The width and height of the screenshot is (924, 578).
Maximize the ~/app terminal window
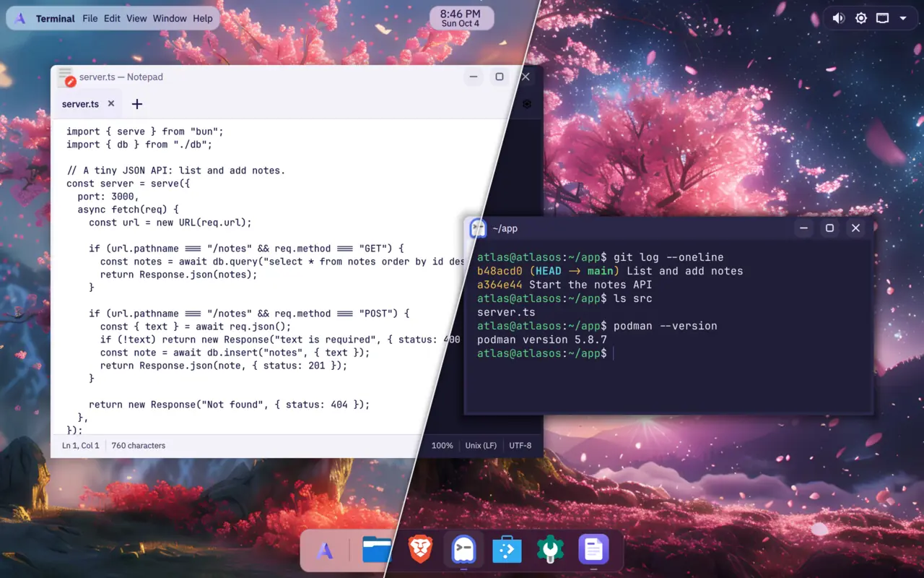tap(829, 228)
